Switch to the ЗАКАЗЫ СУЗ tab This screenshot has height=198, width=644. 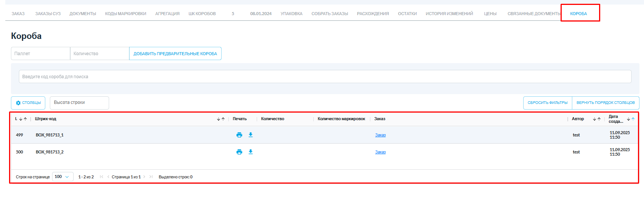tap(48, 14)
